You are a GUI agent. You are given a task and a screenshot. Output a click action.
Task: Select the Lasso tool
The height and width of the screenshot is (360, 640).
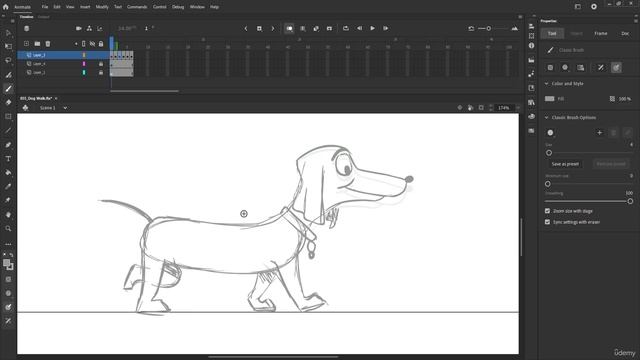(x=8, y=60)
